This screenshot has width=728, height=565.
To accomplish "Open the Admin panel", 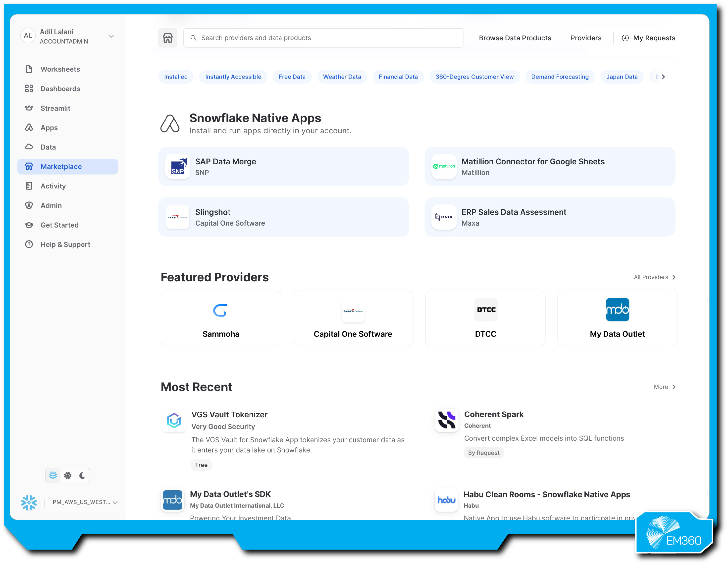I will (51, 205).
